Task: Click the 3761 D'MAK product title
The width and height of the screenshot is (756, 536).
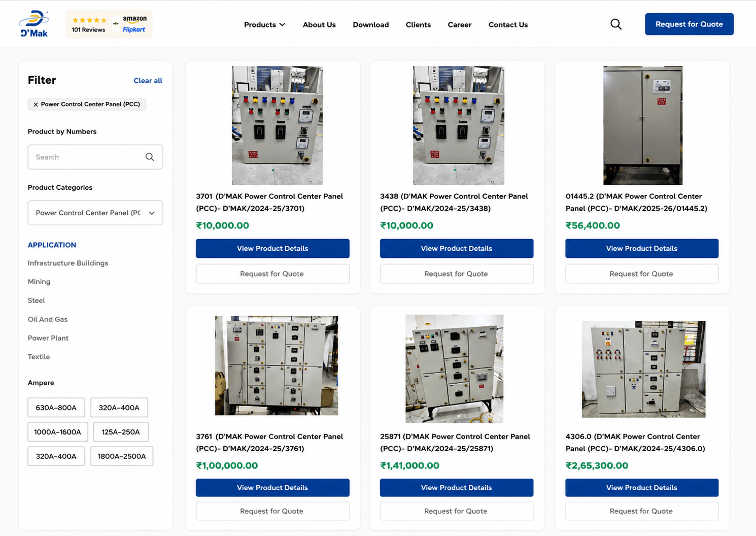Action: 269,442
